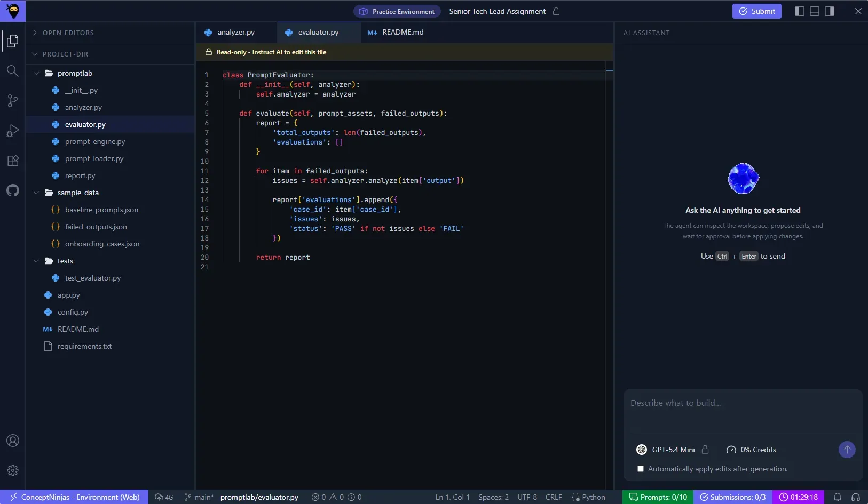The height and width of the screenshot is (504, 868).
Task: Click the Submit button
Action: tap(756, 11)
